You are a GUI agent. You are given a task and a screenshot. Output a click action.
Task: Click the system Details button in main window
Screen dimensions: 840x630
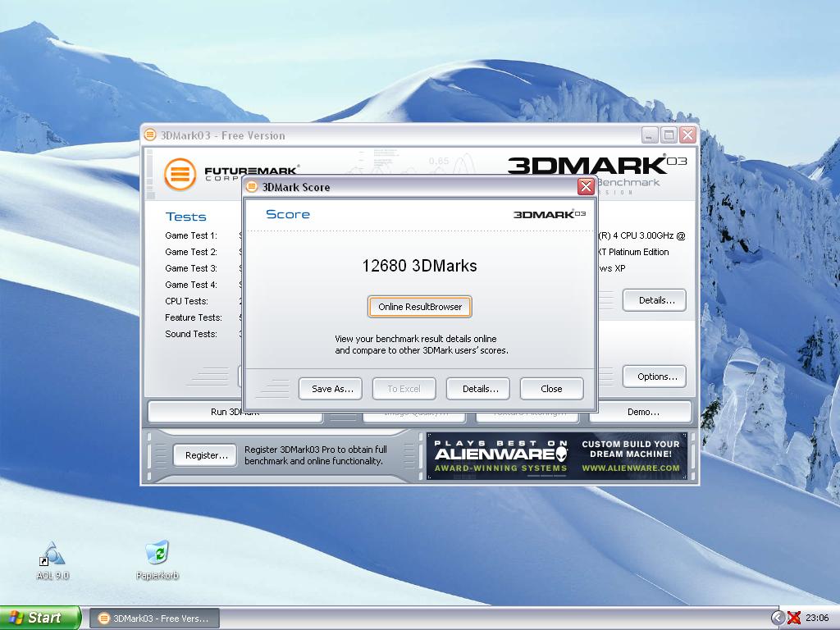(x=654, y=300)
